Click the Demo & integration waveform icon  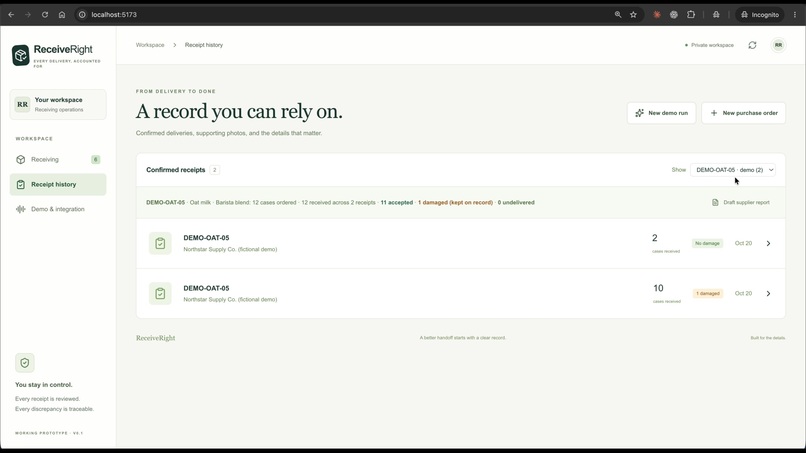pos(21,209)
